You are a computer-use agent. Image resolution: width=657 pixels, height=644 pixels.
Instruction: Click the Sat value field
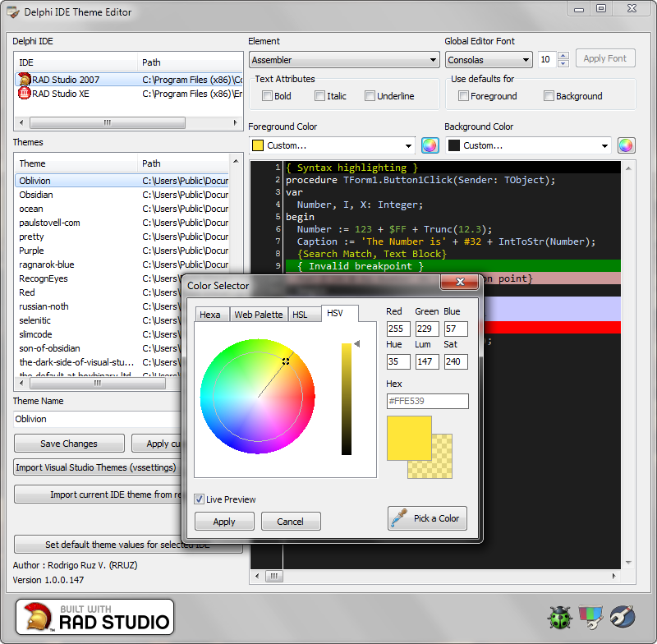[x=456, y=361]
